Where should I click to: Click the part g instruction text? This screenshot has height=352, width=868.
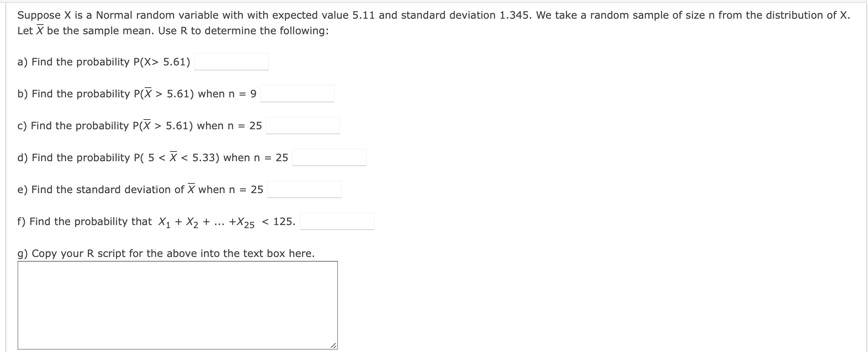[x=165, y=253]
